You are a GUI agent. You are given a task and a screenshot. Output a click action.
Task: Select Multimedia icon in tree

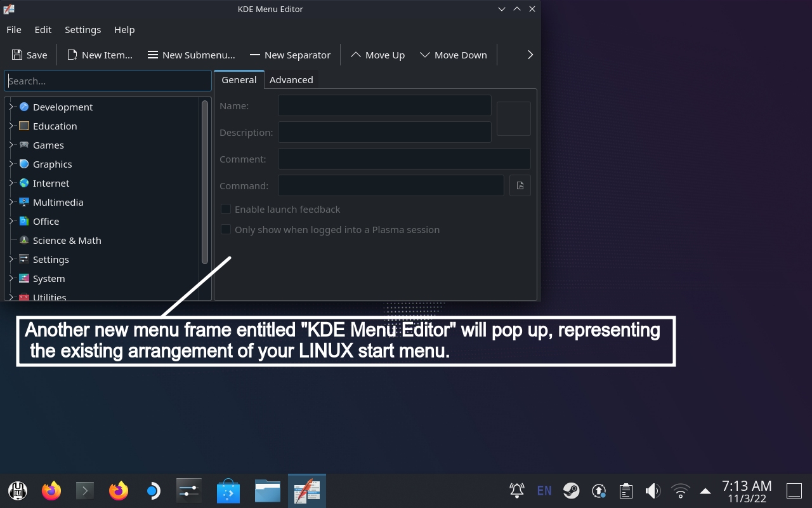[24, 202]
